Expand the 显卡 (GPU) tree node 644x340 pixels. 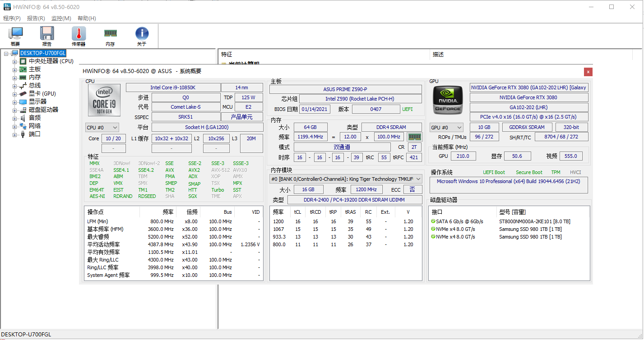14,94
